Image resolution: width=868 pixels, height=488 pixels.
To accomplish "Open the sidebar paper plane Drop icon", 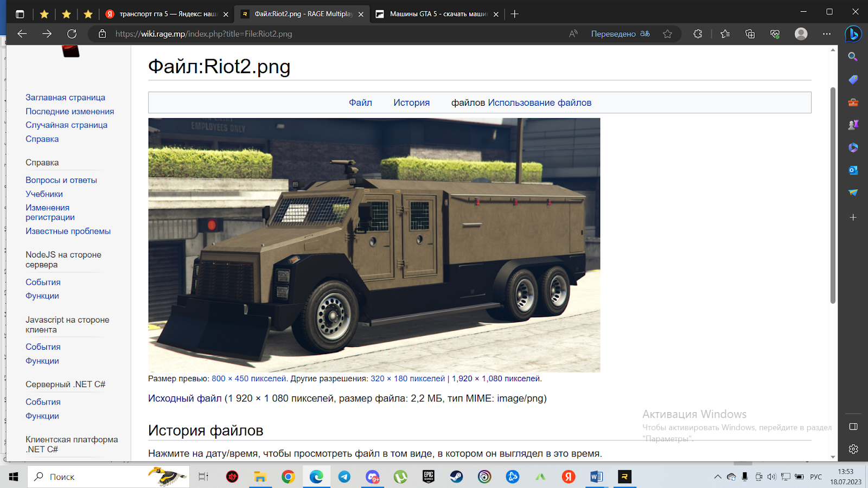I will point(853,192).
